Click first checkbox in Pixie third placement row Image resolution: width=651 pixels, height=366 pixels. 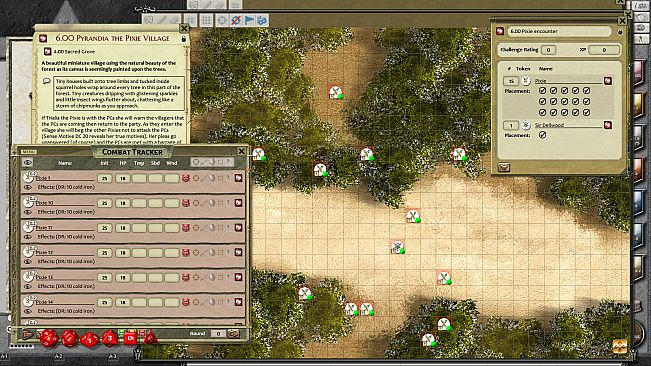click(542, 112)
